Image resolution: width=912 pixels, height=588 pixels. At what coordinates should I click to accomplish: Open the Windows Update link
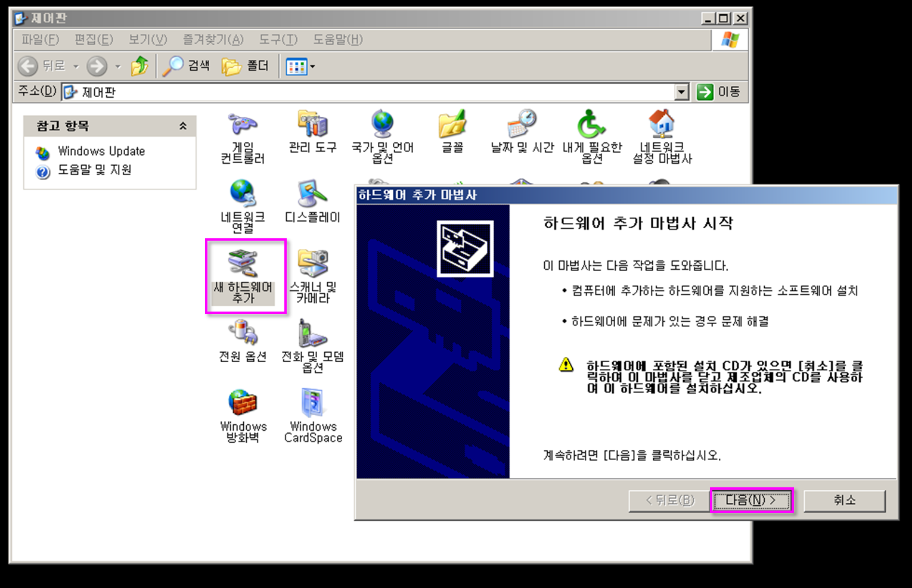tap(101, 151)
